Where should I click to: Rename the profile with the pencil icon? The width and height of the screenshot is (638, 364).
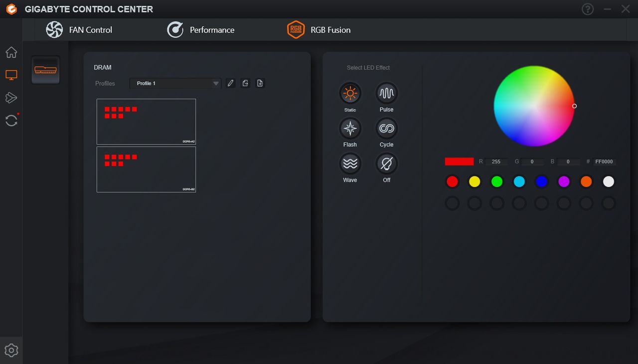230,83
